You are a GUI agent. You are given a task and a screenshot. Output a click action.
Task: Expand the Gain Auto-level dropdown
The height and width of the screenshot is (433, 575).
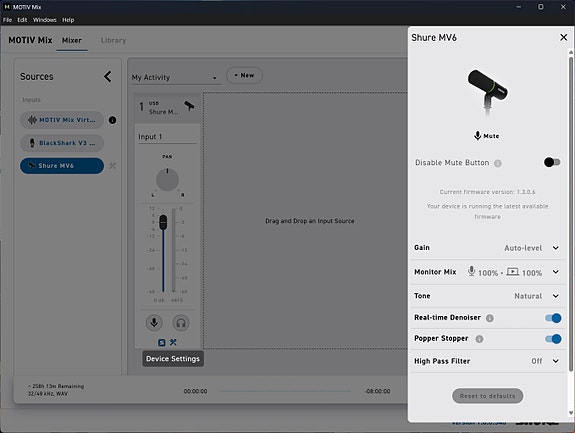click(556, 248)
